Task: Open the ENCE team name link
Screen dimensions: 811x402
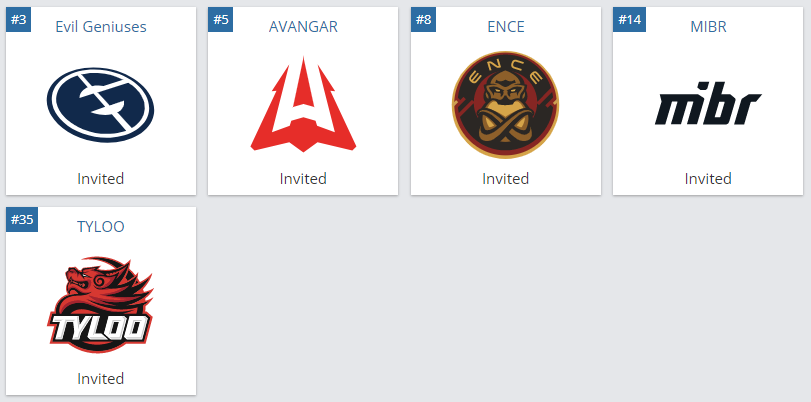Action: [x=506, y=26]
